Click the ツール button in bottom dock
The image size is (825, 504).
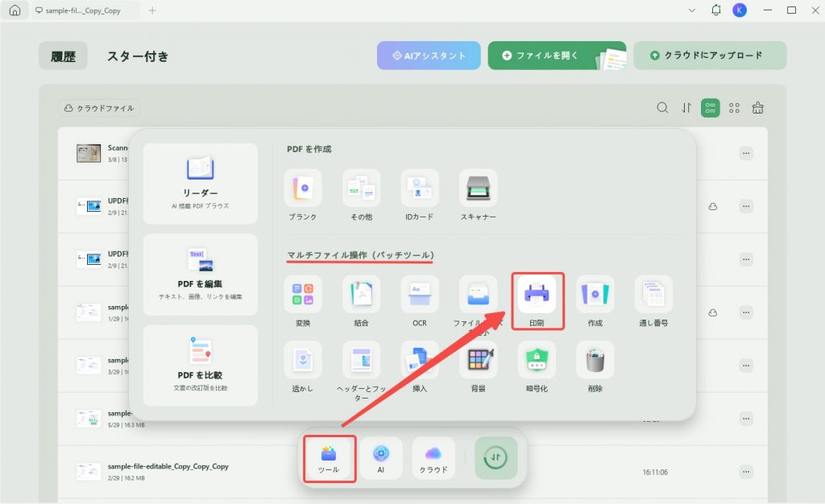[x=329, y=458]
